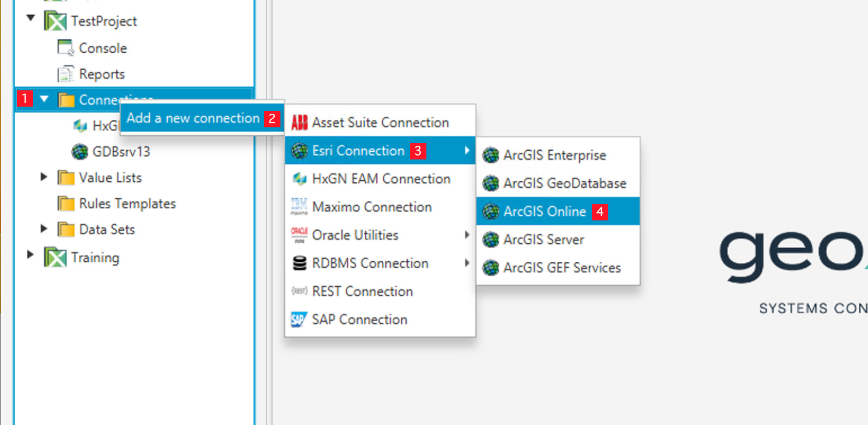Click the Rules Templates folder icon
This screenshot has height=425, width=868.
point(66,204)
